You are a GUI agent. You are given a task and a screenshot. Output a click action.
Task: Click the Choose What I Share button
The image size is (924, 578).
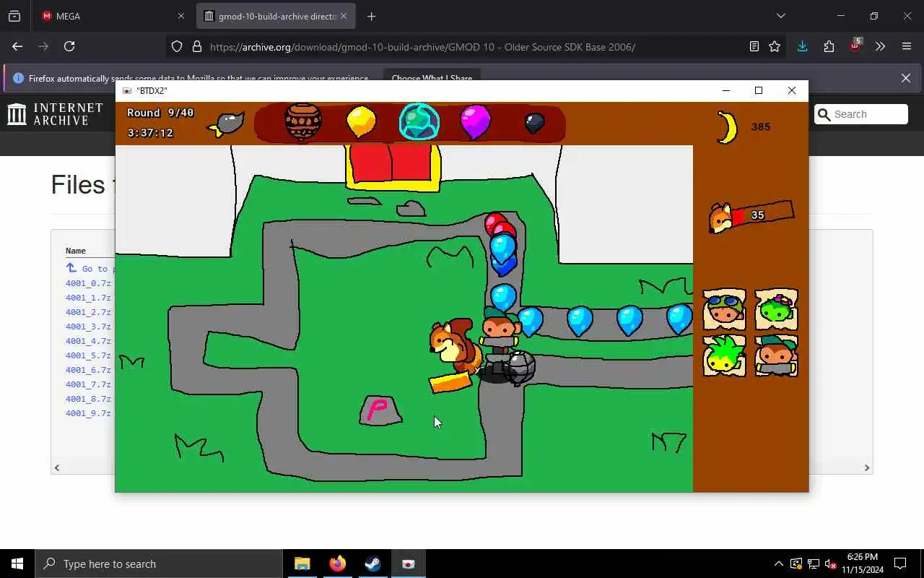tap(432, 78)
